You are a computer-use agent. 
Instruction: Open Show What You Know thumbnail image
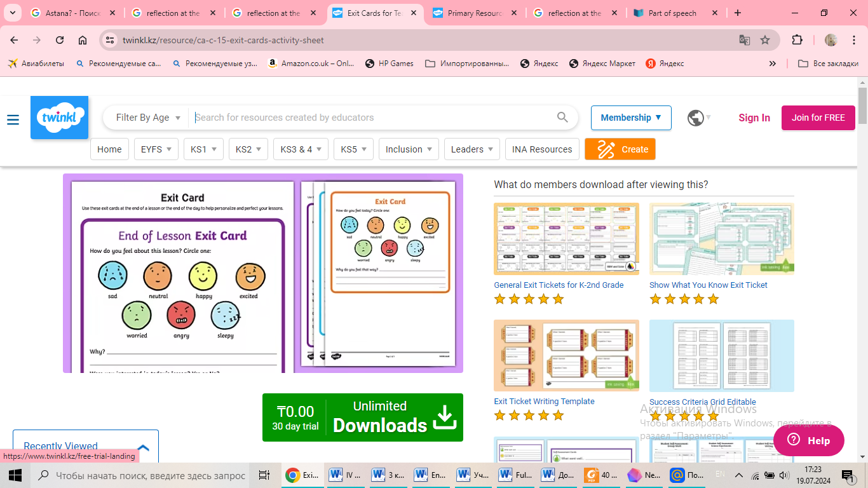point(722,239)
